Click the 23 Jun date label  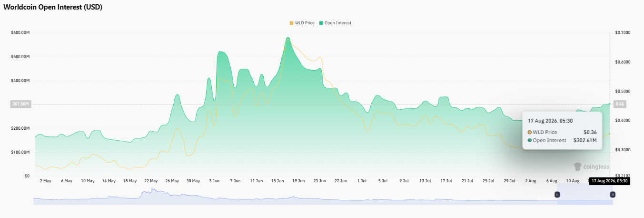click(319, 181)
